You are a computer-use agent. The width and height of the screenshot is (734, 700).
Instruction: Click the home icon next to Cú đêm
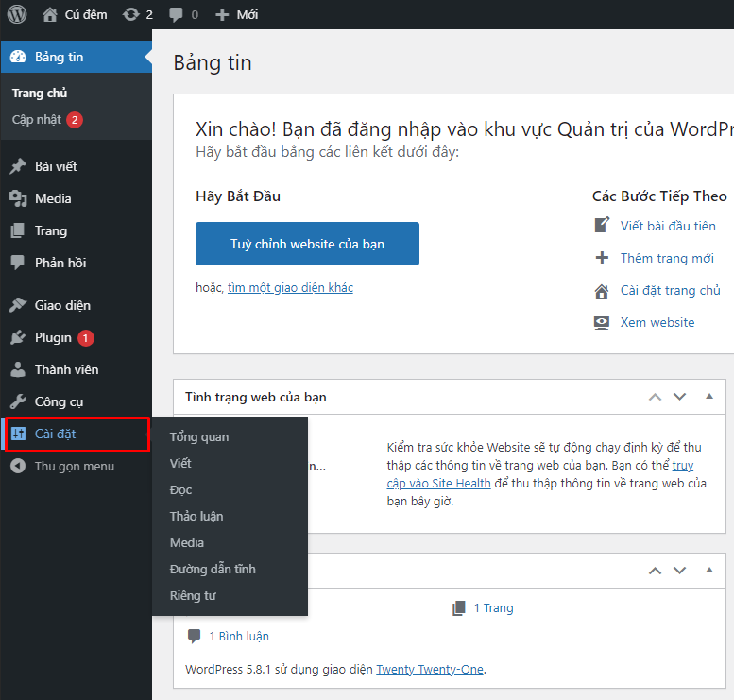coord(50,14)
